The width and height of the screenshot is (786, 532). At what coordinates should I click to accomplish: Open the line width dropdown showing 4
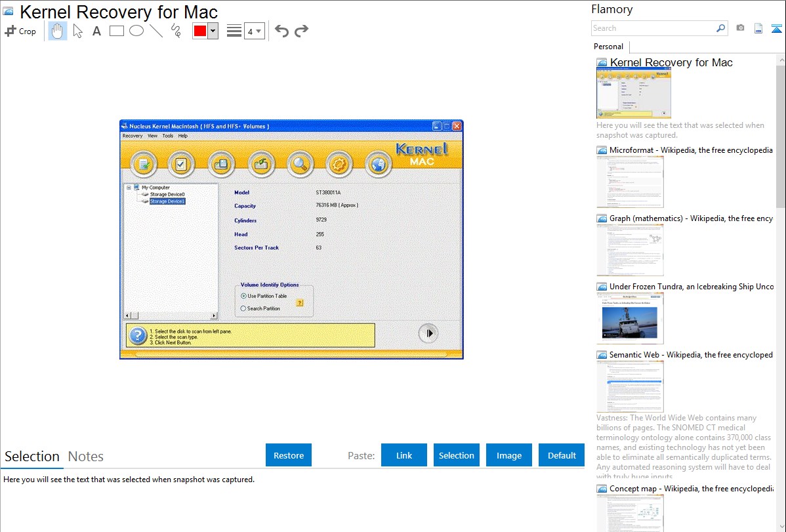(255, 31)
